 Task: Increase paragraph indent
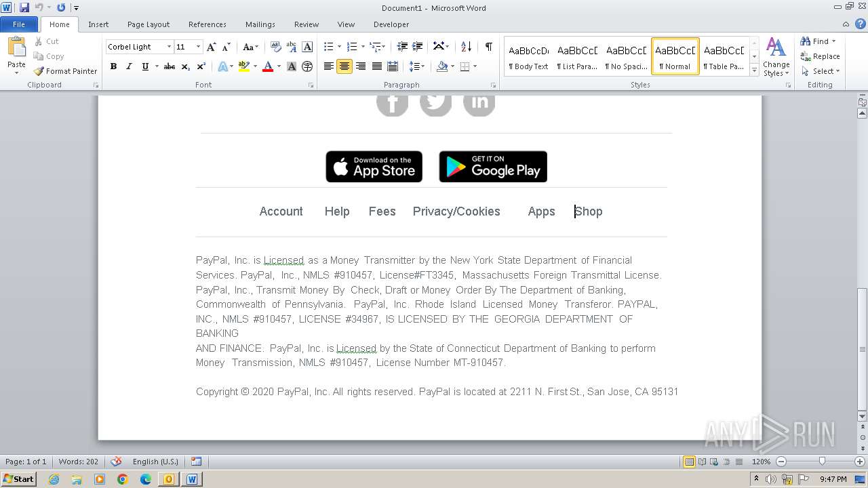coord(418,47)
